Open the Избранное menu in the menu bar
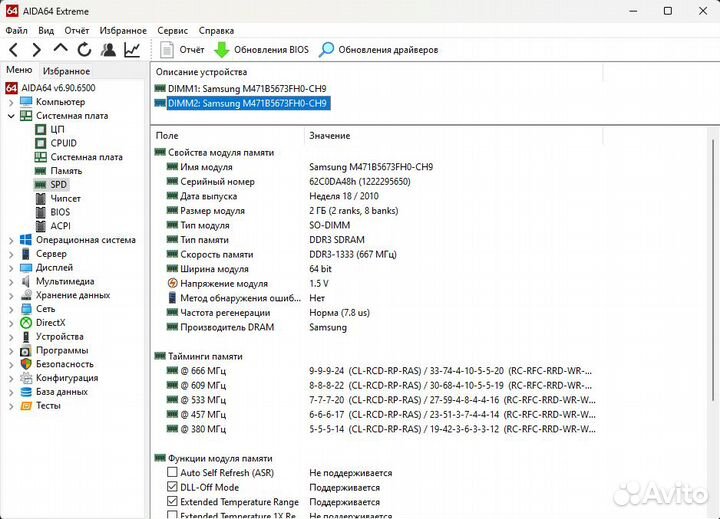 pos(123,31)
